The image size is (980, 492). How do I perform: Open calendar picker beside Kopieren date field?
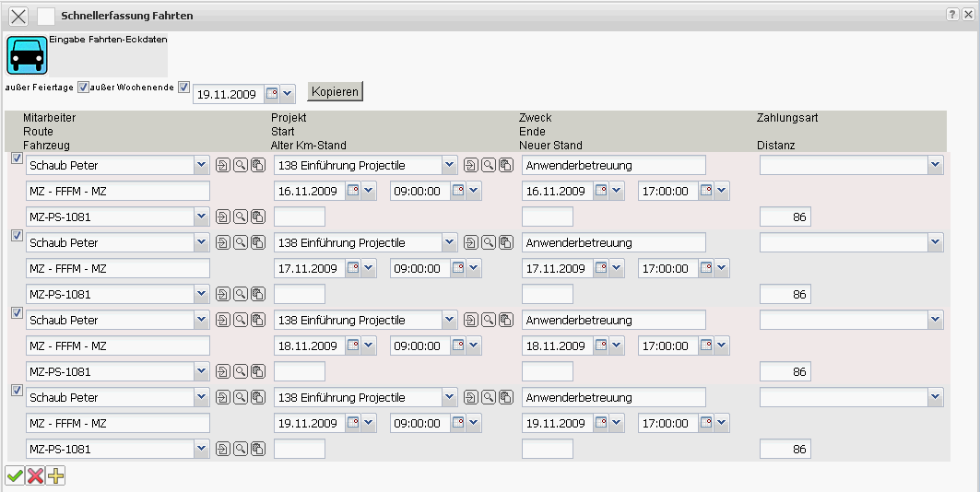272,93
